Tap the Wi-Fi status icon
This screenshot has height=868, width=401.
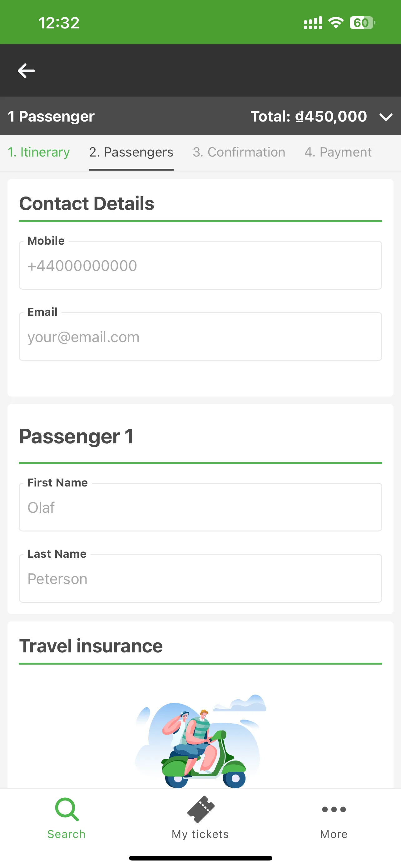(336, 22)
